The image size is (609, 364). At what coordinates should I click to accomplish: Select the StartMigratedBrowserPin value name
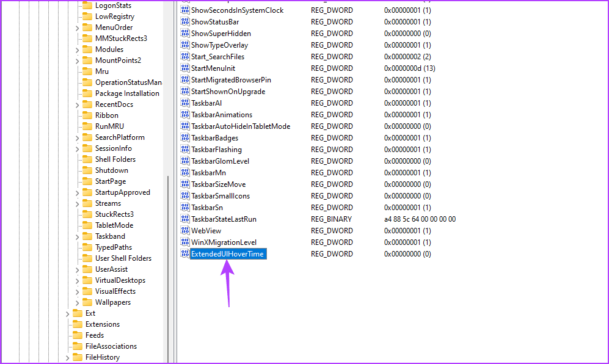[231, 80]
